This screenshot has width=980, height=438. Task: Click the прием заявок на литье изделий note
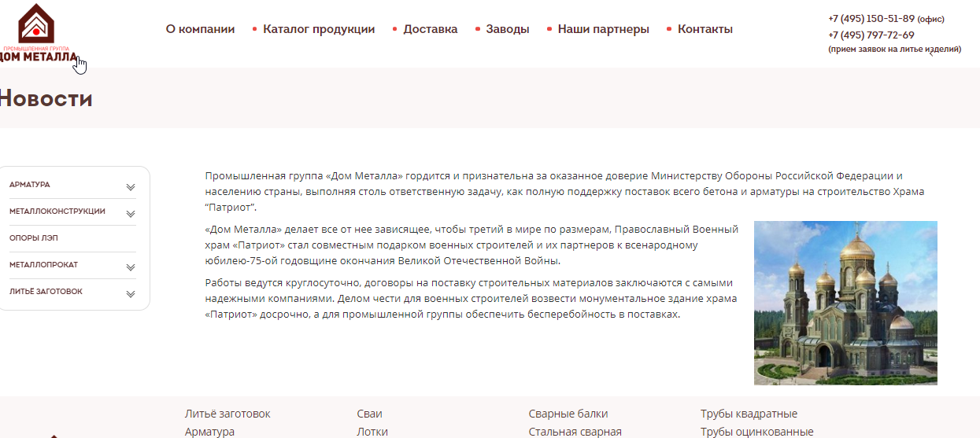coord(895,49)
